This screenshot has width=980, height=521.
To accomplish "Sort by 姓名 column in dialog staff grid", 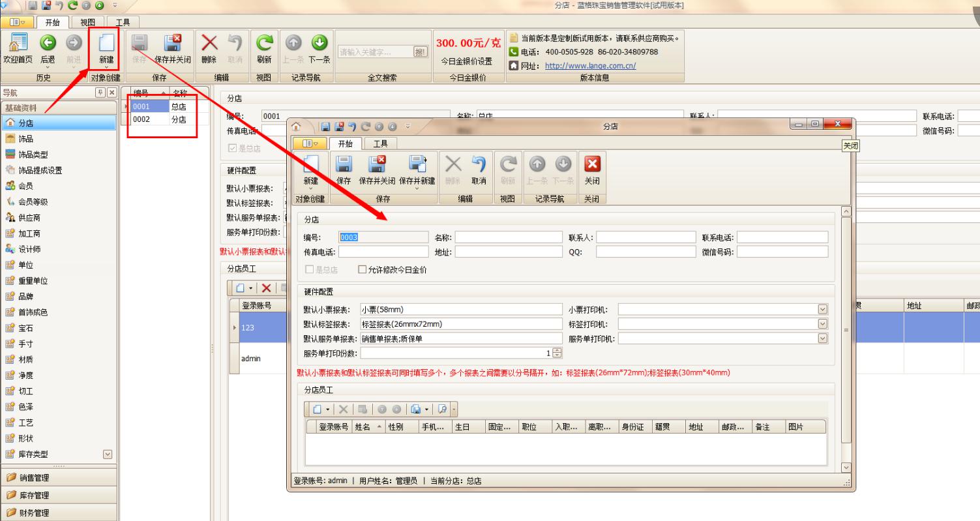I will tap(368, 426).
